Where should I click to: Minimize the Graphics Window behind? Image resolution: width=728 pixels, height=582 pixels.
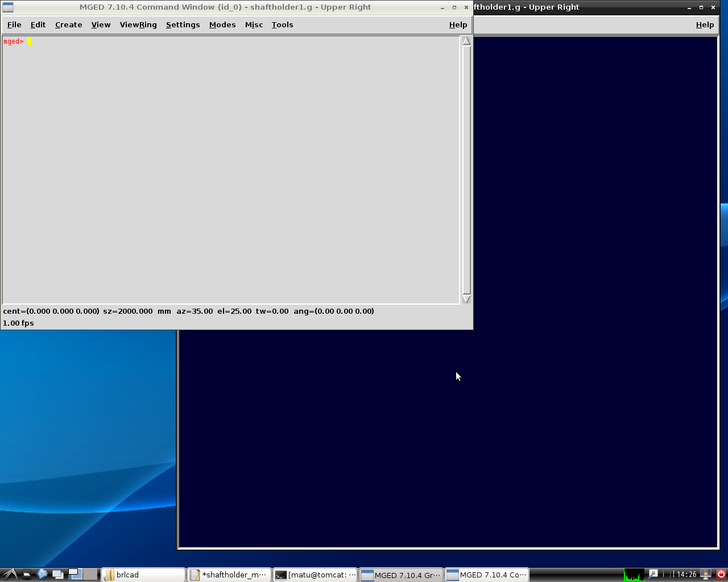[x=689, y=7]
